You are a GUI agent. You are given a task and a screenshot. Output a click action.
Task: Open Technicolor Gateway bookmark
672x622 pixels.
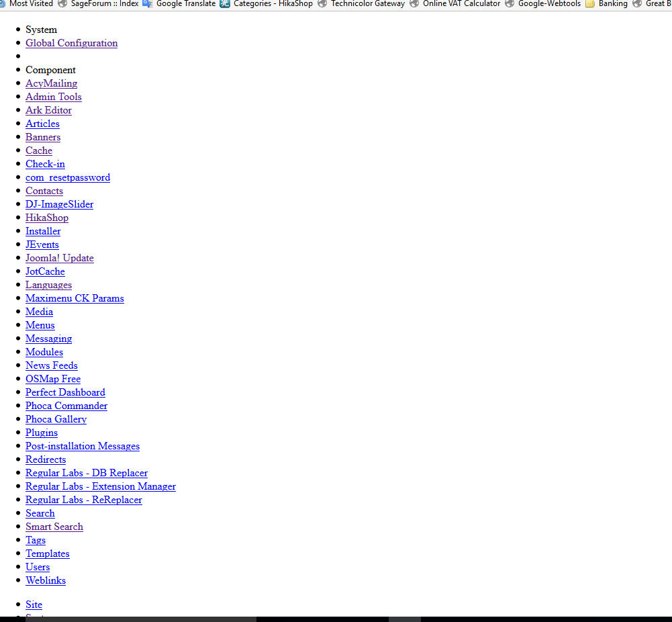pyautogui.click(x=368, y=3)
